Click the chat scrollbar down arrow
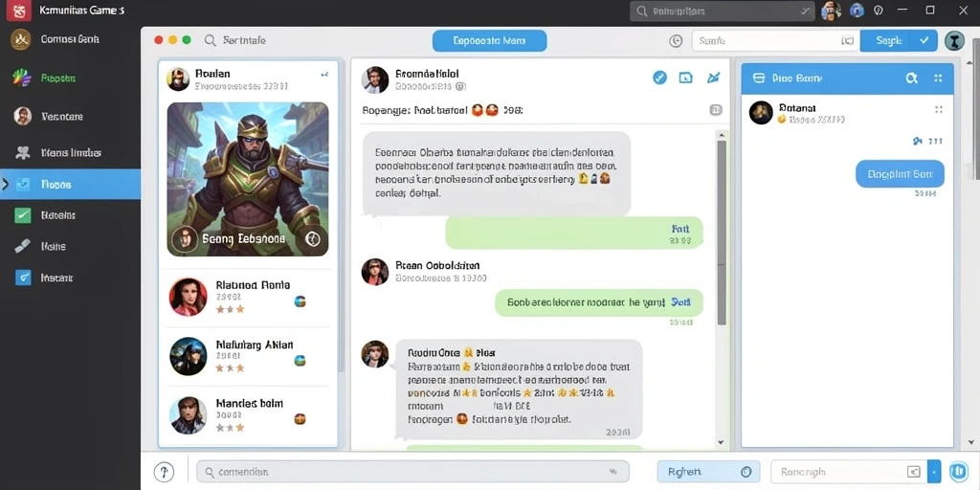The height and width of the screenshot is (490, 980). [x=722, y=442]
